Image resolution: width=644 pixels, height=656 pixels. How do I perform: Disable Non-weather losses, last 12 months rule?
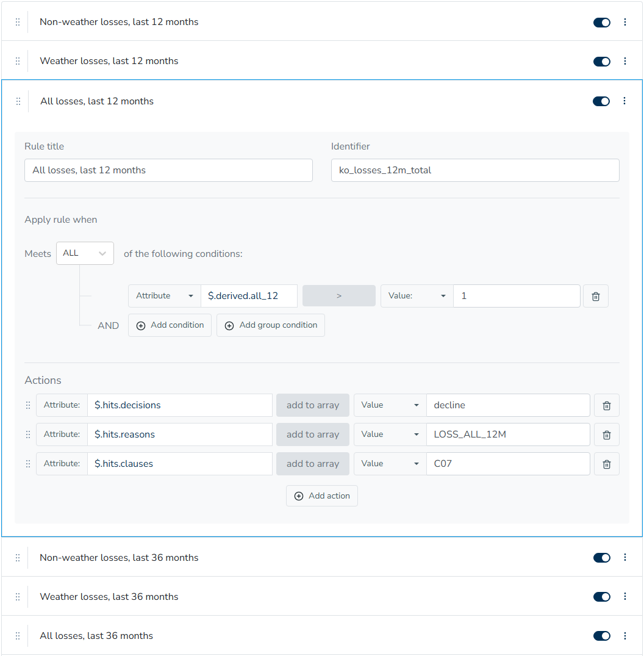(x=601, y=23)
